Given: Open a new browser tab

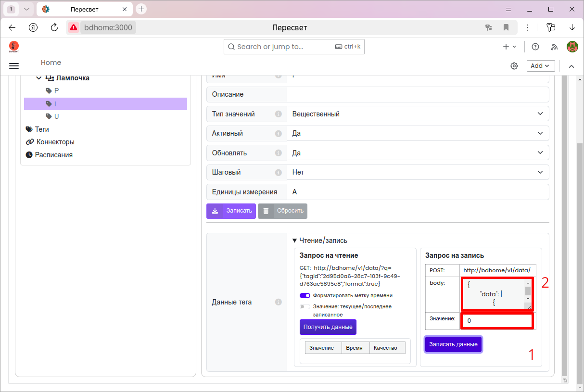Looking at the screenshot, I should [x=141, y=9].
